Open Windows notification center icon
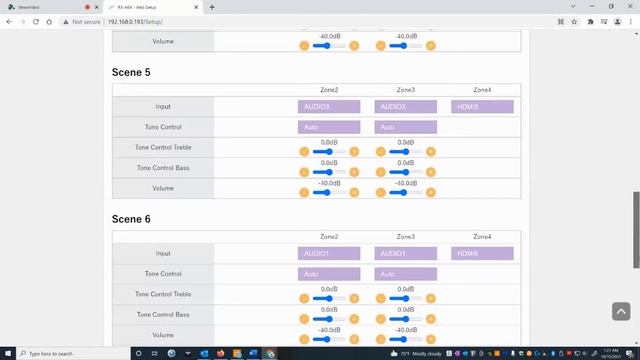The height and width of the screenshot is (360, 640). point(630,353)
